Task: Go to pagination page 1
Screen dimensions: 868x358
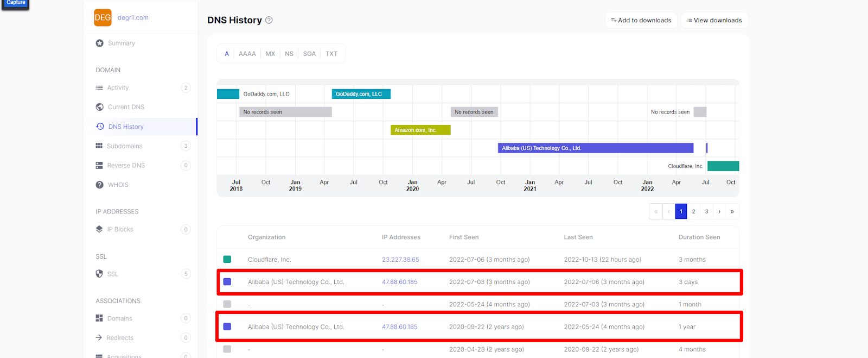Action: [681, 211]
